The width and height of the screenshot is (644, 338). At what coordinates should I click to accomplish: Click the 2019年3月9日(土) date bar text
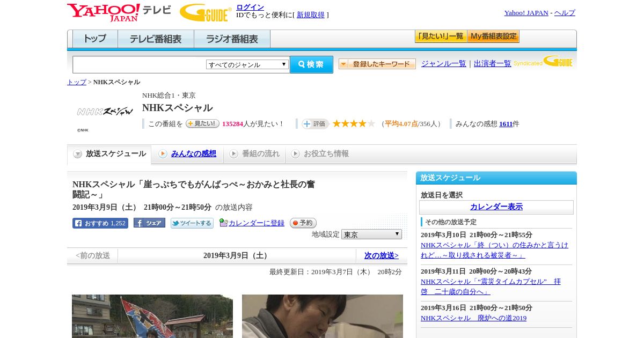pyautogui.click(x=237, y=256)
